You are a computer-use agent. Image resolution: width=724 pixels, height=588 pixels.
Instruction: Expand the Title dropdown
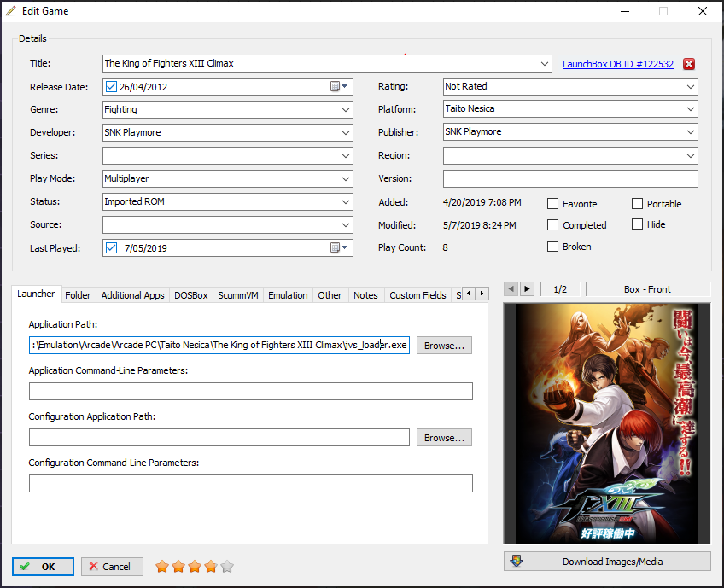545,64
